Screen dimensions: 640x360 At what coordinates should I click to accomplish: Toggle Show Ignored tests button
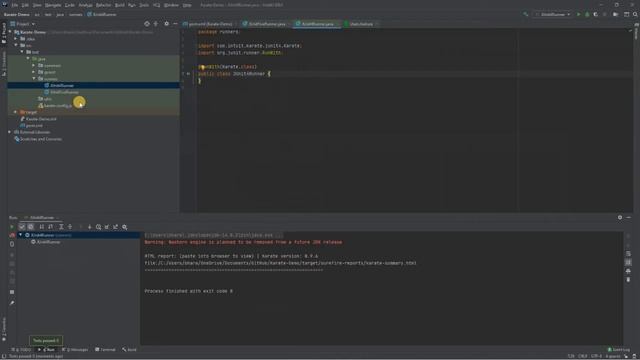coord(31,227)
